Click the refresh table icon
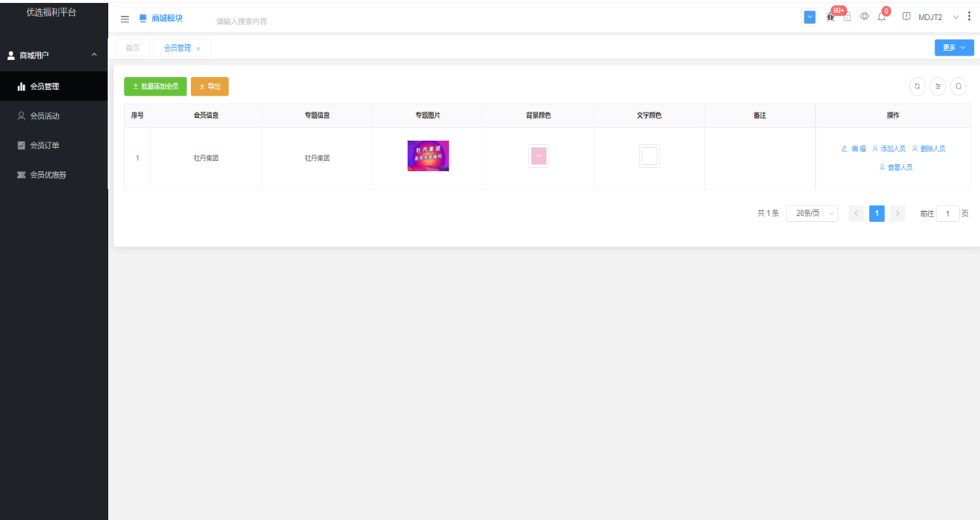Screen dimensions: 980x520 point(917,87)
